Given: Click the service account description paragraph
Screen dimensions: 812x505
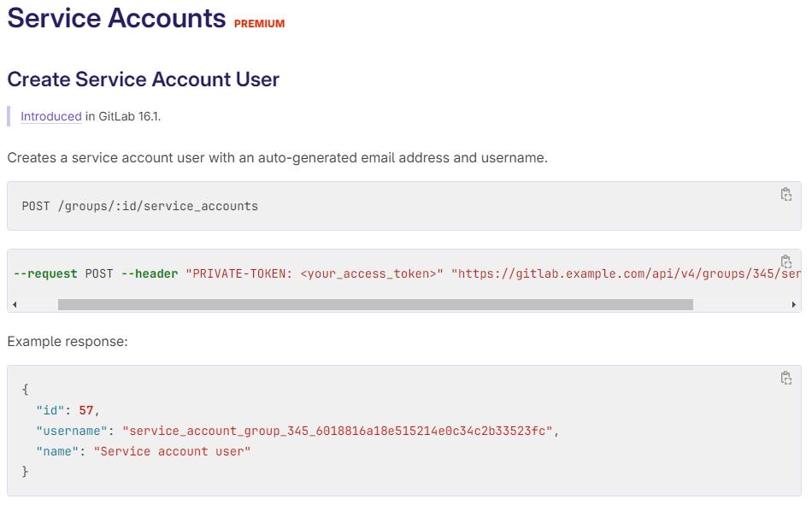Looking at the screenshot, I should click(277, 157).
